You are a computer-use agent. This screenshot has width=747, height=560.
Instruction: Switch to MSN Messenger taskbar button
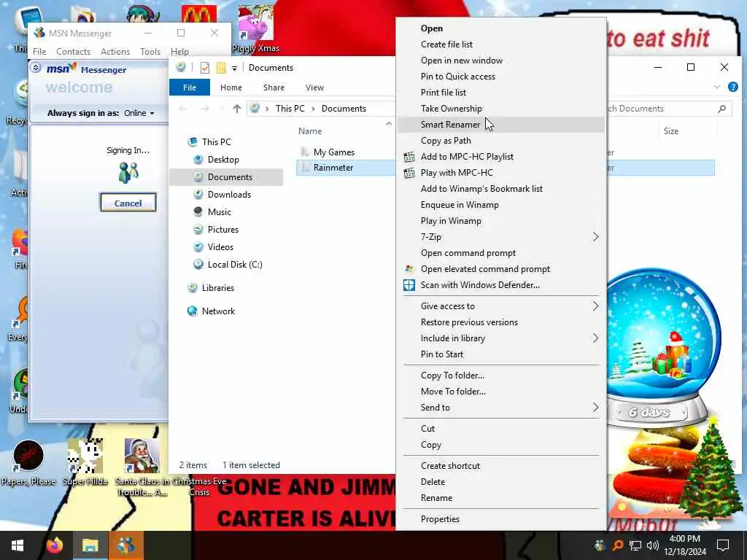[x=126, y=545]
